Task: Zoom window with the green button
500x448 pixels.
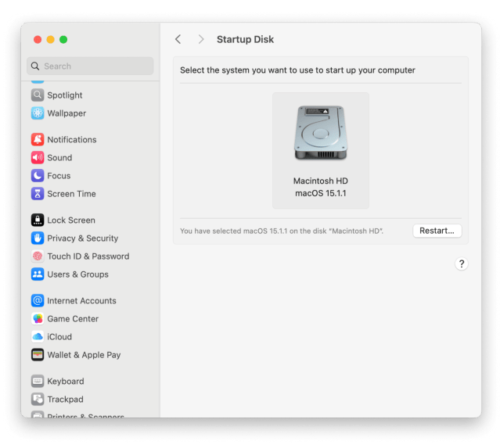Action: point(63,39)
